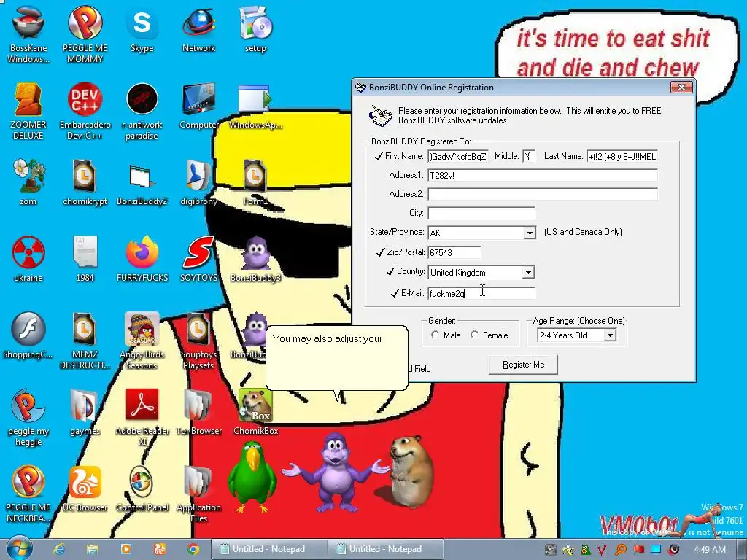Open Skype from the desktop
Screen dimensions: 747x560
[x=142, y=28]
